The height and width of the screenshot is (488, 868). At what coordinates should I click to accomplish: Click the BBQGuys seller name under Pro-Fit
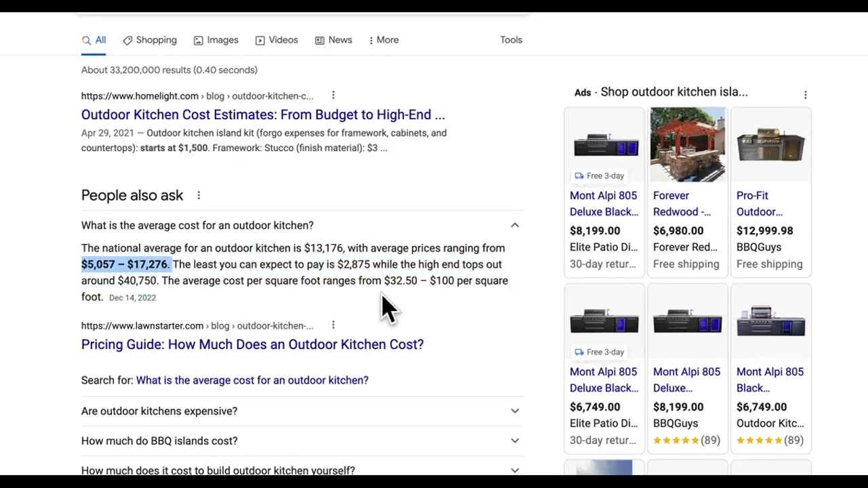click(759, 247)
